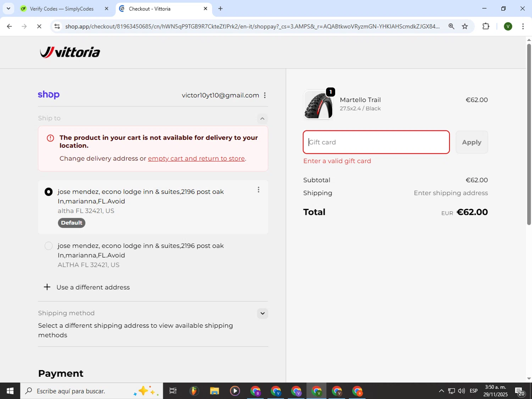Open the Chrome profile V avatar
532x399 pixels.
pos(508,26)
